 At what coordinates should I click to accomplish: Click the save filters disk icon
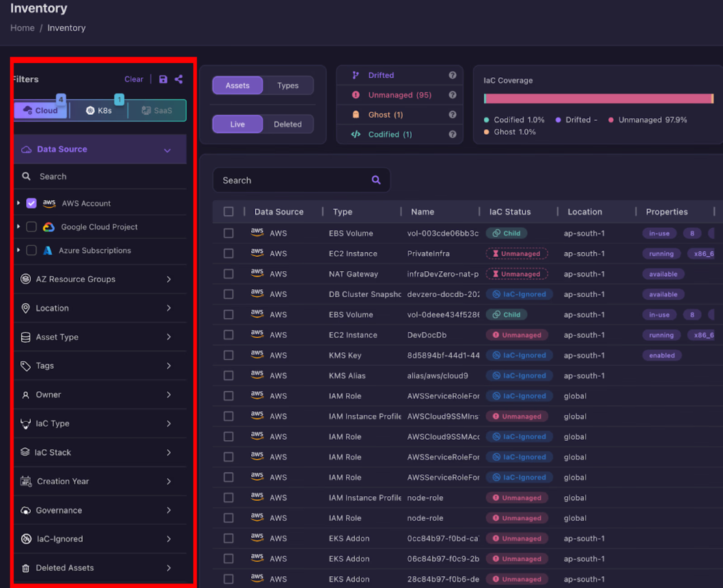coord(163,80)
